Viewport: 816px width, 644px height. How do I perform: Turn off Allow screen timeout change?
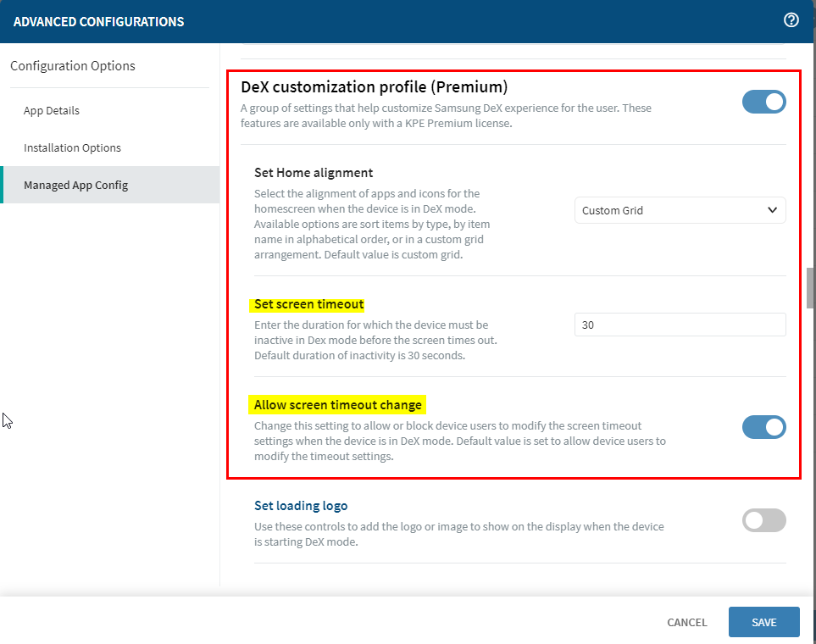(763, 427)
